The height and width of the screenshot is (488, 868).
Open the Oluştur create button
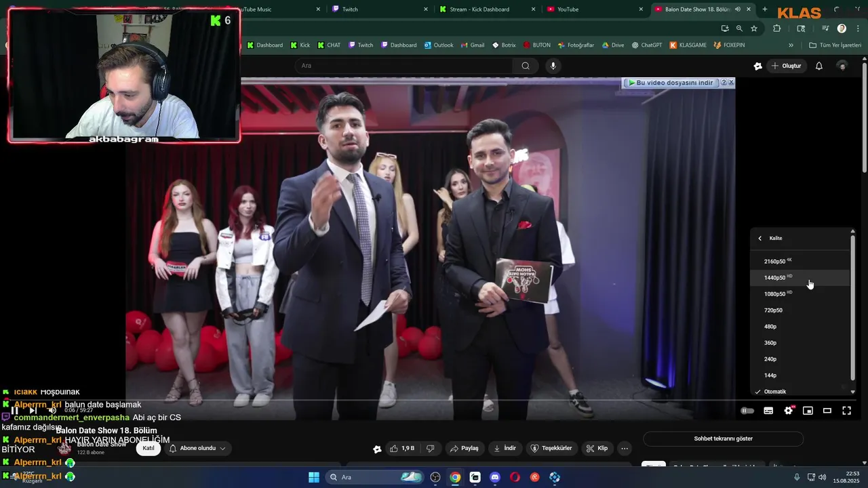point(787,66)
